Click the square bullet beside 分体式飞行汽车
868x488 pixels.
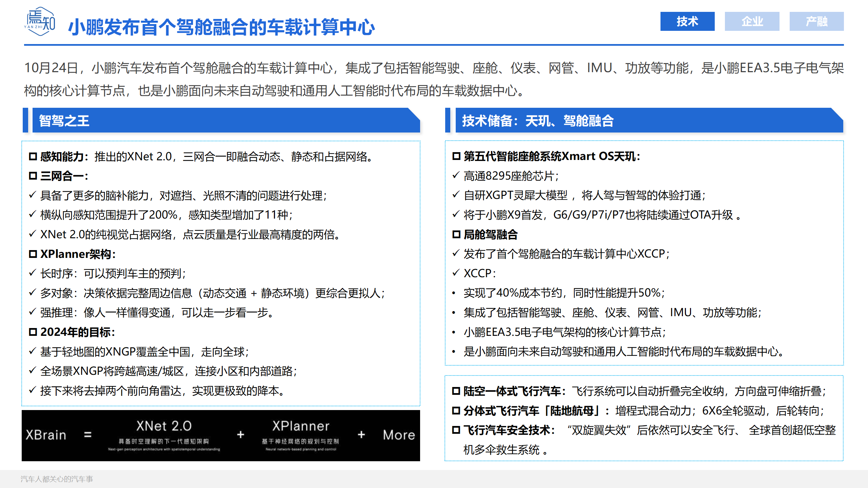click(456, 411)
